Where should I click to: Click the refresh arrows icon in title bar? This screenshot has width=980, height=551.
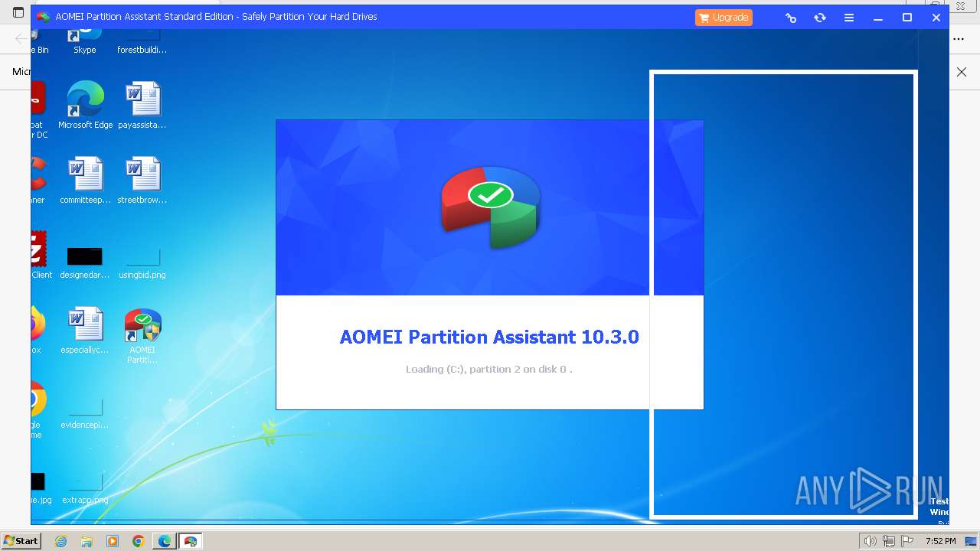click(x=820, y=18)
